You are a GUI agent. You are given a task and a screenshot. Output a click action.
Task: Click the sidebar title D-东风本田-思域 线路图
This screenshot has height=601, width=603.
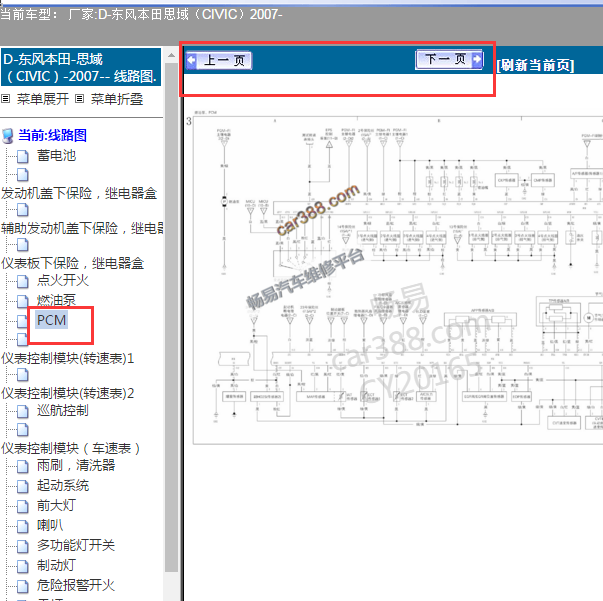pos(81,68)
